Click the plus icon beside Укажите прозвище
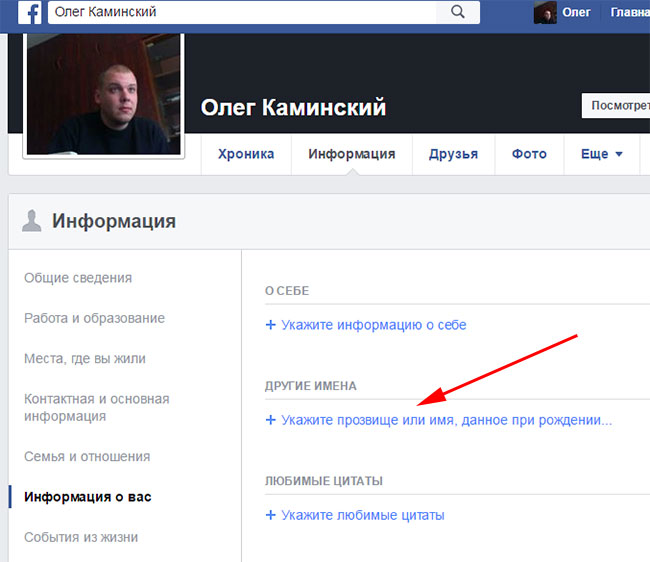The image size is (650, 562). click(270, 421)
